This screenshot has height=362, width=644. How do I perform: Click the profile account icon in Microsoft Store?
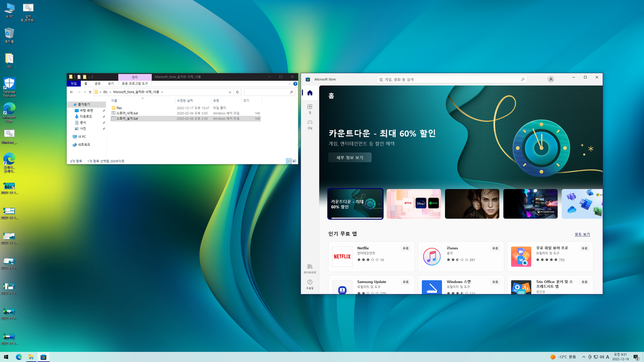(x=550, y=79)
